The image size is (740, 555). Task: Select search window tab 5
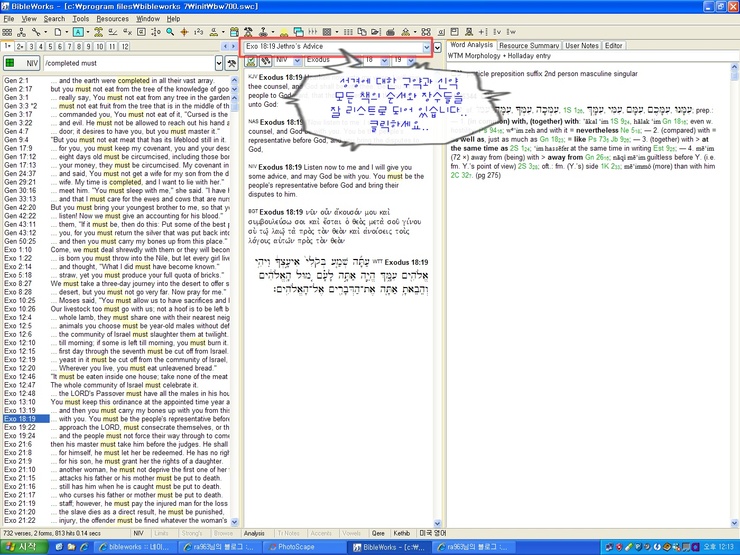pos(50,46)
